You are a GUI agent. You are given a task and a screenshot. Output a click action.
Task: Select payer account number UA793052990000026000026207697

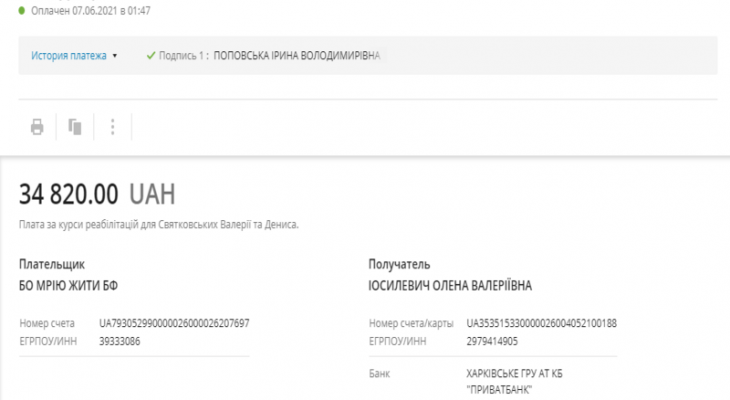point(174,323)
